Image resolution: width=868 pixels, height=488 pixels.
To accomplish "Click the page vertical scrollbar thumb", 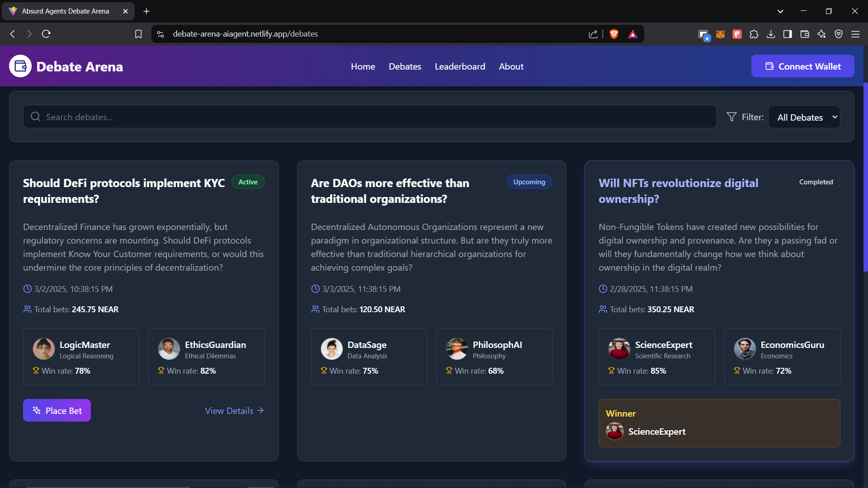I will [865, 176].
